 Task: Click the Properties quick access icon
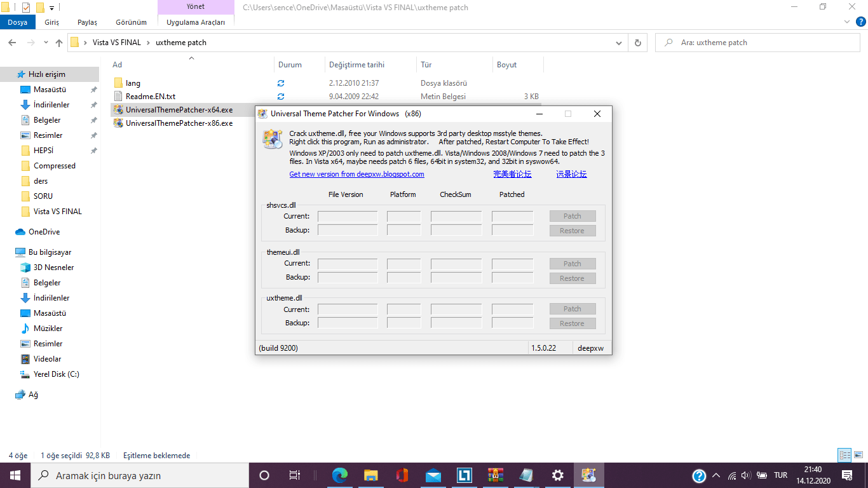coord(25,8)
